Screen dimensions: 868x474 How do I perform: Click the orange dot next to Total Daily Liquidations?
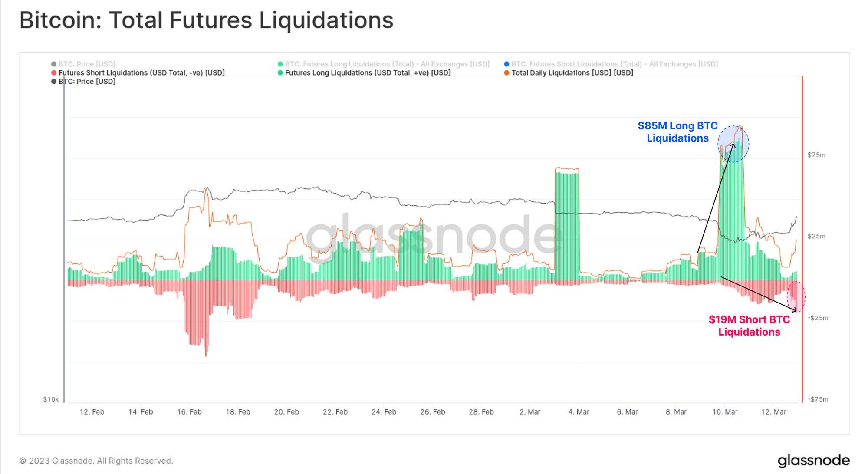pyautogui.click(x=506, y=73)
